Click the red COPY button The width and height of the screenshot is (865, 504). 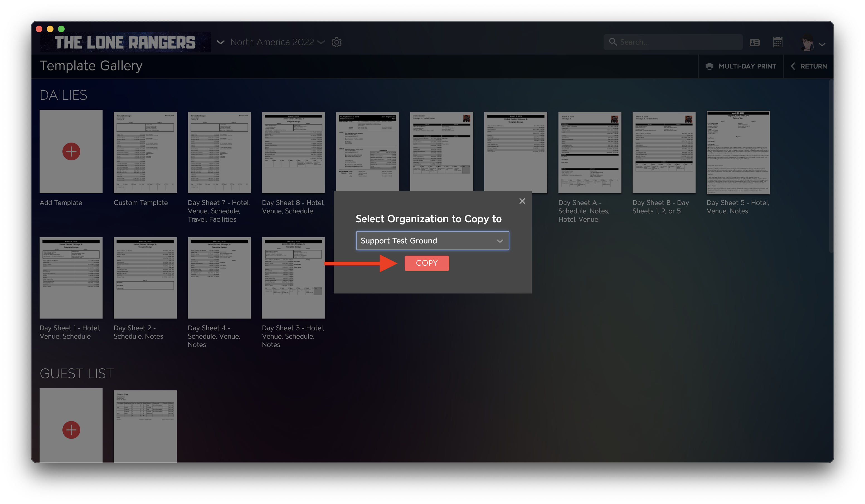(x=427, y=263)
